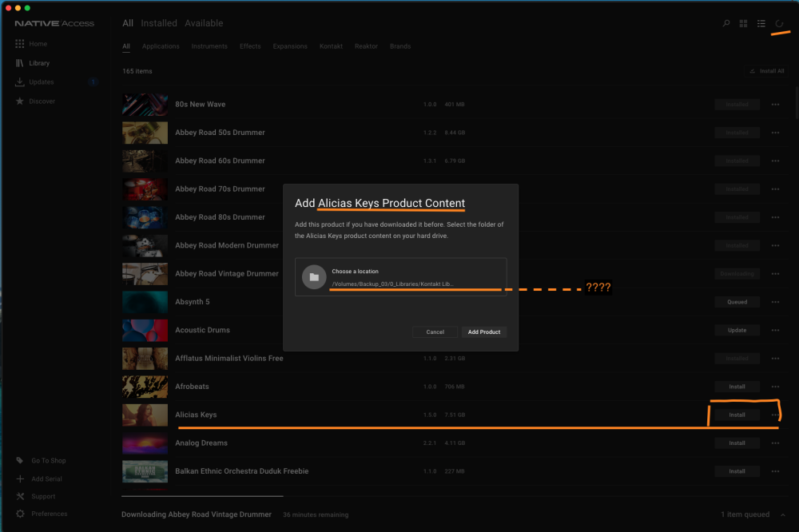Image resolution: width=799 pixels, height=532 pixels.
Task: Click Install for Analog Dreams
Action: tap(737, 443)
